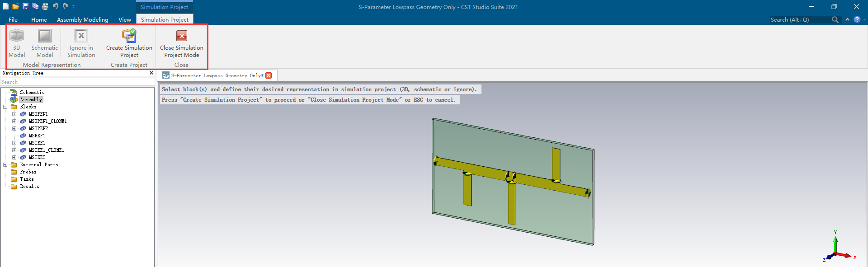Select the Results folder in tree
Viewport: 868px width, 267px height.
click(x=29, y=186)
